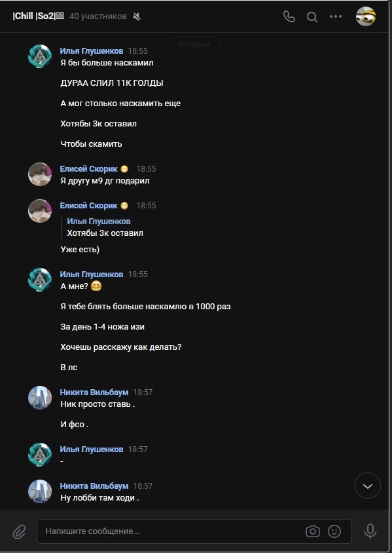Viewport: 392px width, 553px height.
Task: Open Елисей Скорик name at first 18:55 message
Action: (88, 169)
